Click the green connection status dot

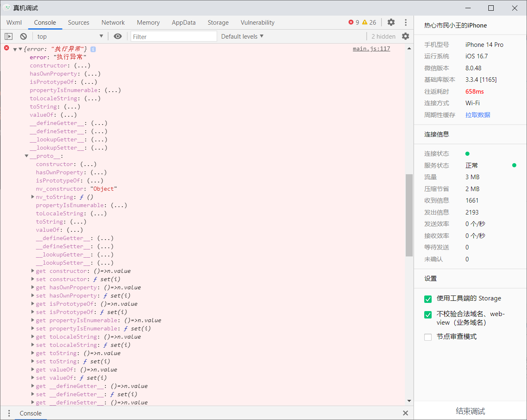point(467,154)
